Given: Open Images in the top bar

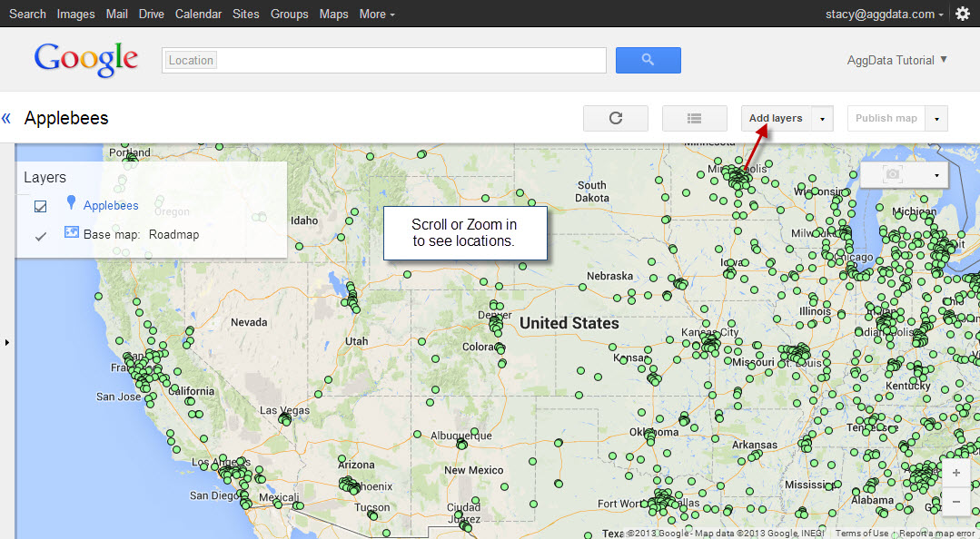Looking at the screenshot, I should coord(75,14).
